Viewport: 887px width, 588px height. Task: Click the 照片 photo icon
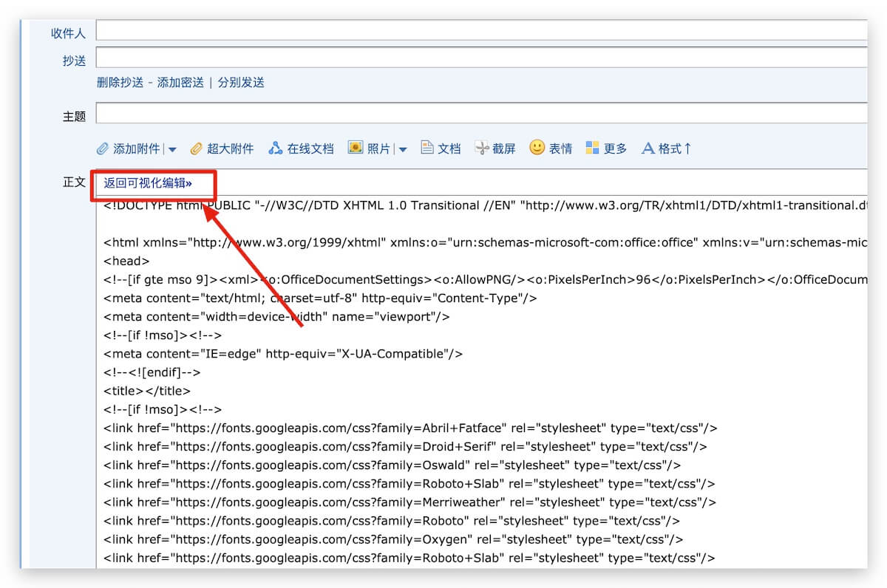coord(356,148)
